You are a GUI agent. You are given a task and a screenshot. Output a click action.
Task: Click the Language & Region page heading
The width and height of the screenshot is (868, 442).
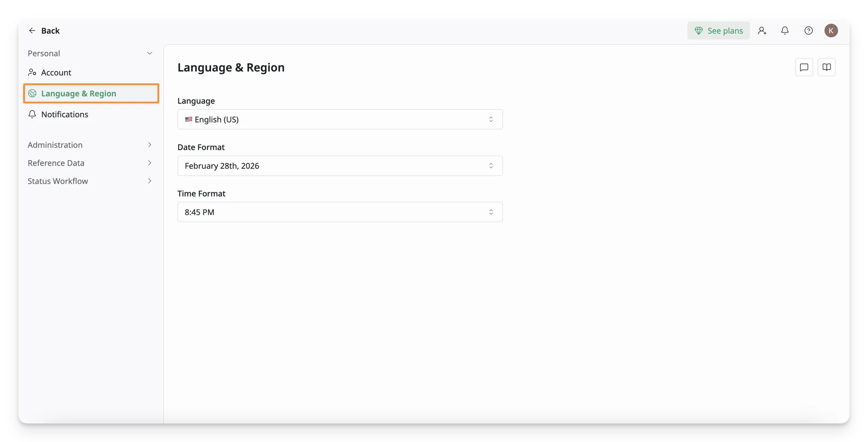231,67
